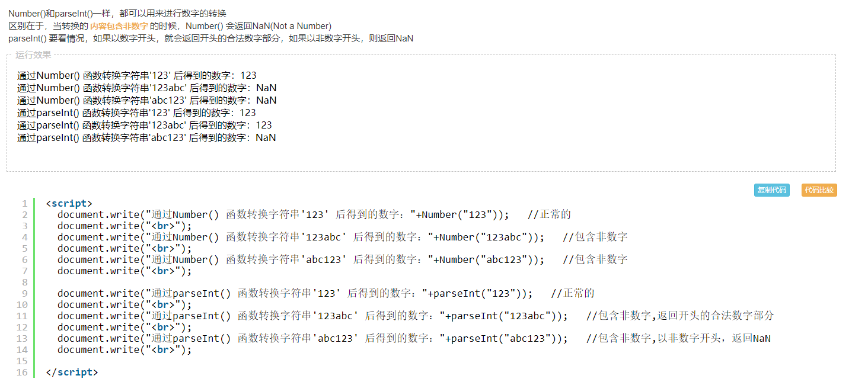Click the first description sentence about Number()和parseInt()
Screen dimensions: 868x382
pyautogui.click(x=117, y=13)
